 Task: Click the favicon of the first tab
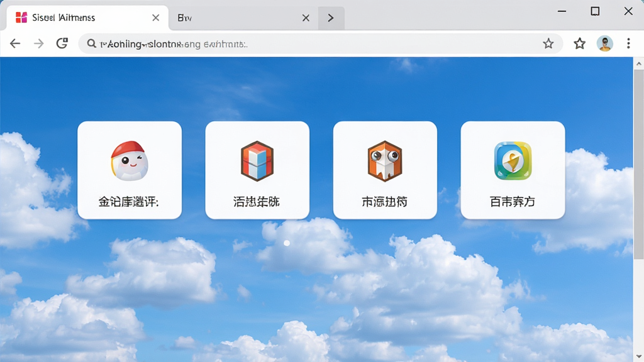(x=21, y=17)
